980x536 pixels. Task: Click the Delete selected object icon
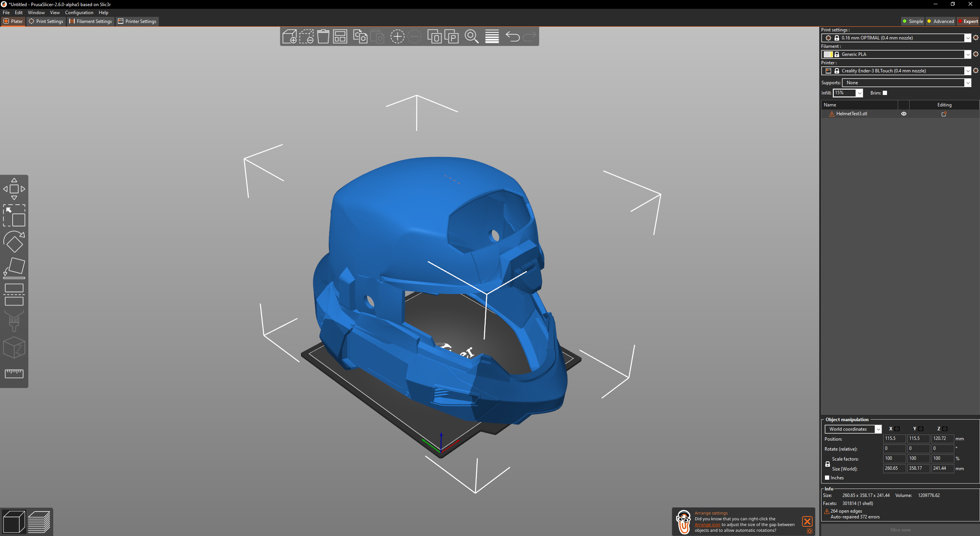point(306,36)
